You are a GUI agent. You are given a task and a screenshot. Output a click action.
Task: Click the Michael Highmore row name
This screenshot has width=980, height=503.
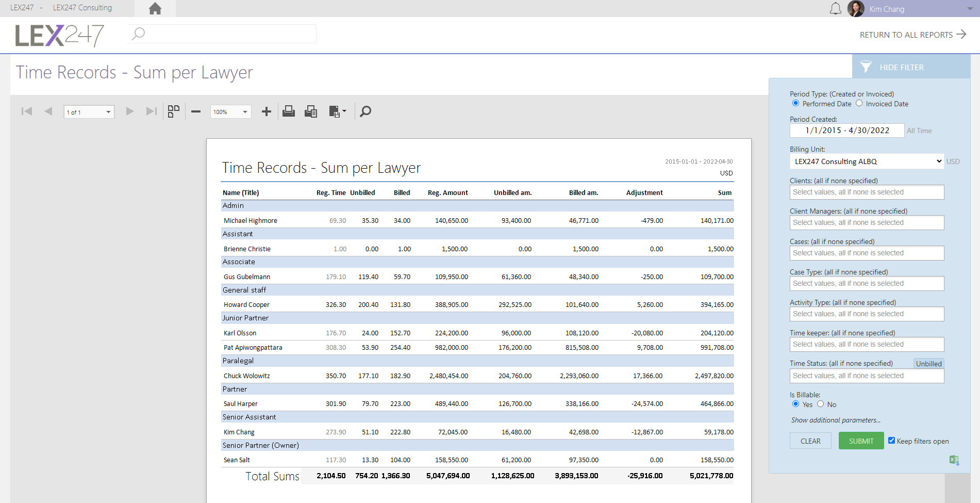[250, 220]
